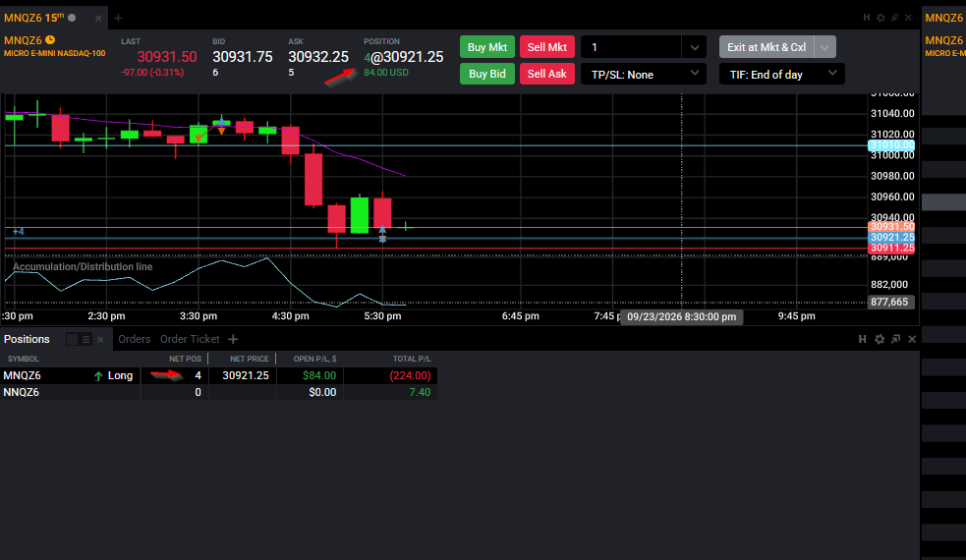Image resolution: width=966 pixels, height=560 pixels.
Task: Click the Sell Mkt button
Action: click(547, 47)
